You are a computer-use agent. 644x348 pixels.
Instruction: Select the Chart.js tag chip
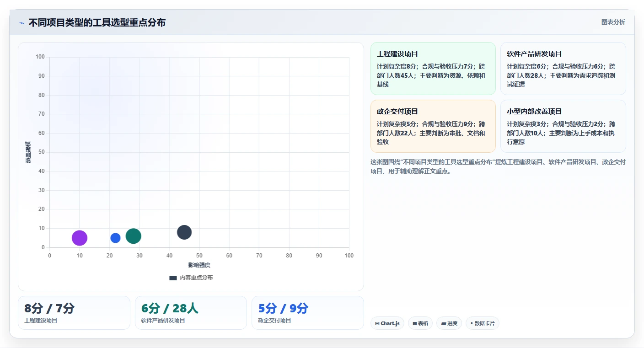[387, 323]
